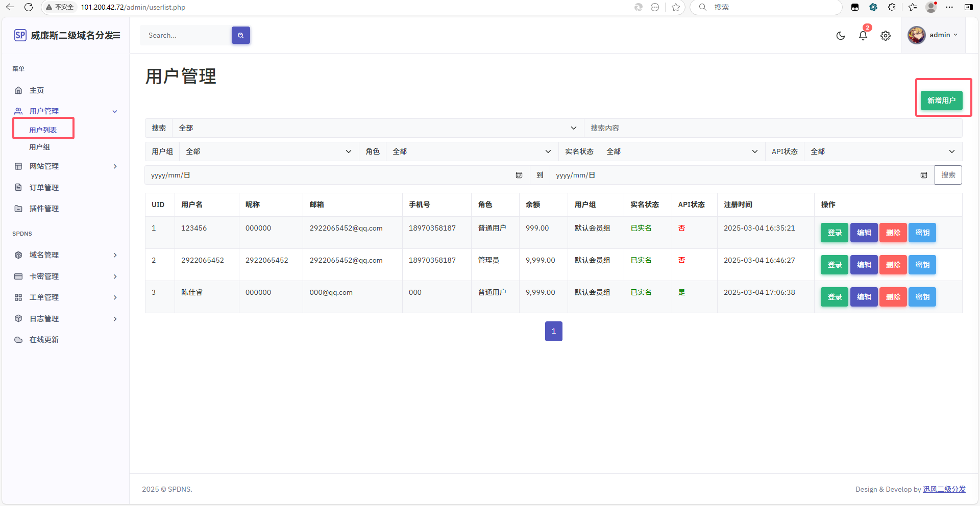
Task: Open the notifications bell
Action: [x=863, y=36]
